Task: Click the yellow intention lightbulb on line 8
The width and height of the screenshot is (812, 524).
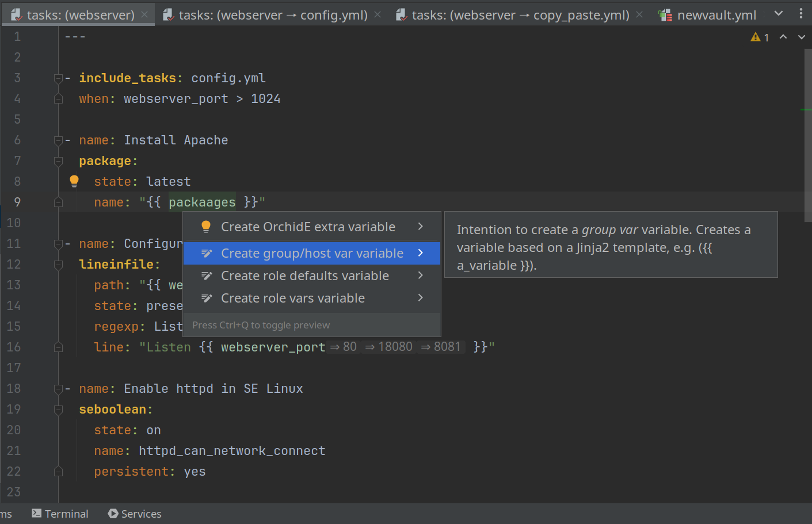Action: (74, 181)
